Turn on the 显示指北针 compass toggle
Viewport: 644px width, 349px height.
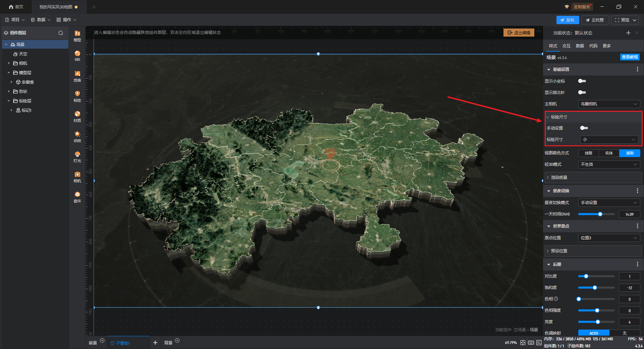[x=582, y=92]
